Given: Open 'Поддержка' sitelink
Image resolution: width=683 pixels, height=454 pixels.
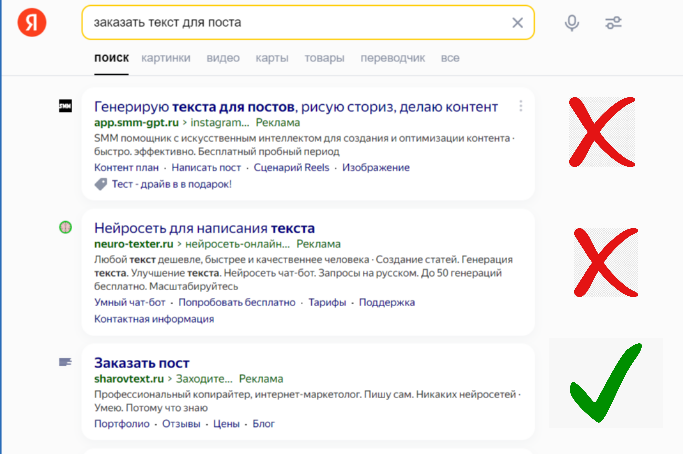Looking at the screenshot, I should tap(387, 302).
